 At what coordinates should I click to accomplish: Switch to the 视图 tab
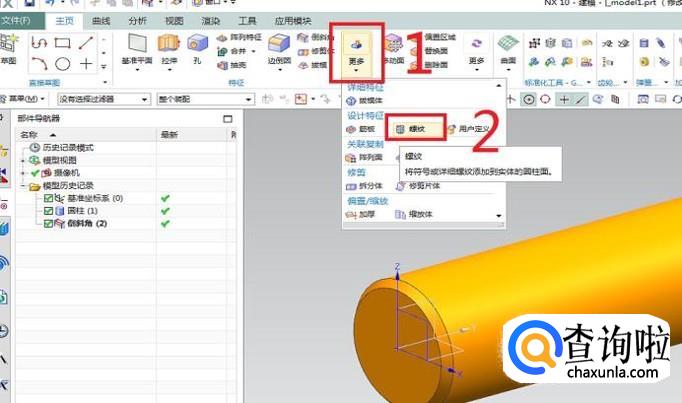point(174,20)
